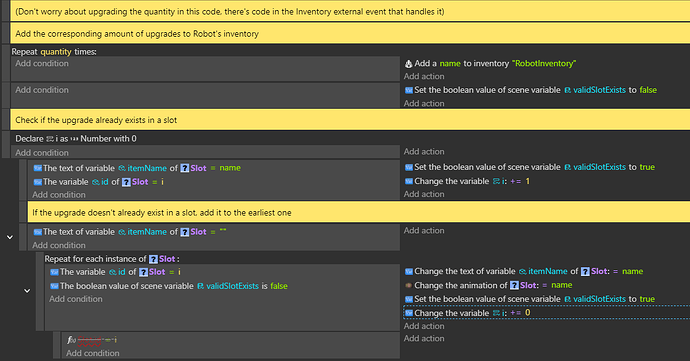This screenshot has width=690, height=361.
Task: Click the local variable i icon in Declare row
Action: point(50,139)
